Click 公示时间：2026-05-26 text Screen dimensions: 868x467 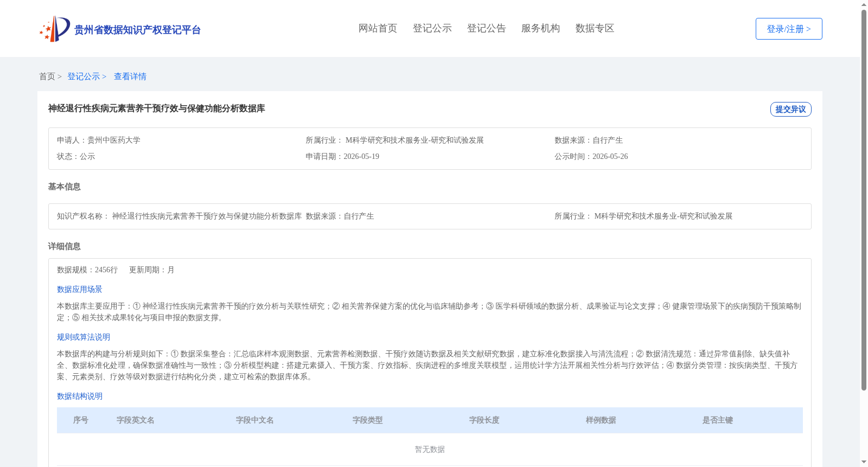(x=591, y=156)
